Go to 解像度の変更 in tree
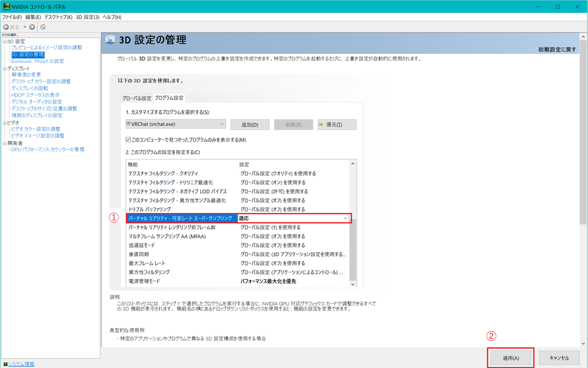This screenshot has width=588, height=368. tap(26, 75)
